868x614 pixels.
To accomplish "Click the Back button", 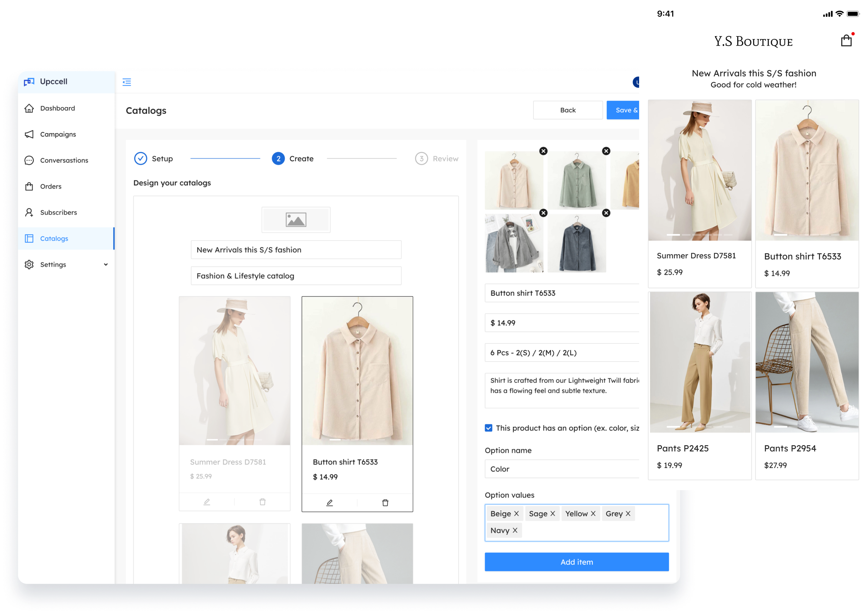I will (568, 110).
